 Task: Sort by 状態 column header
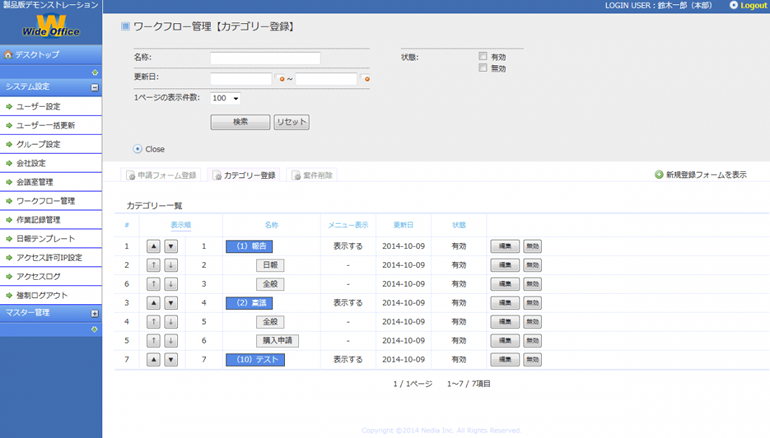(459, 225)
